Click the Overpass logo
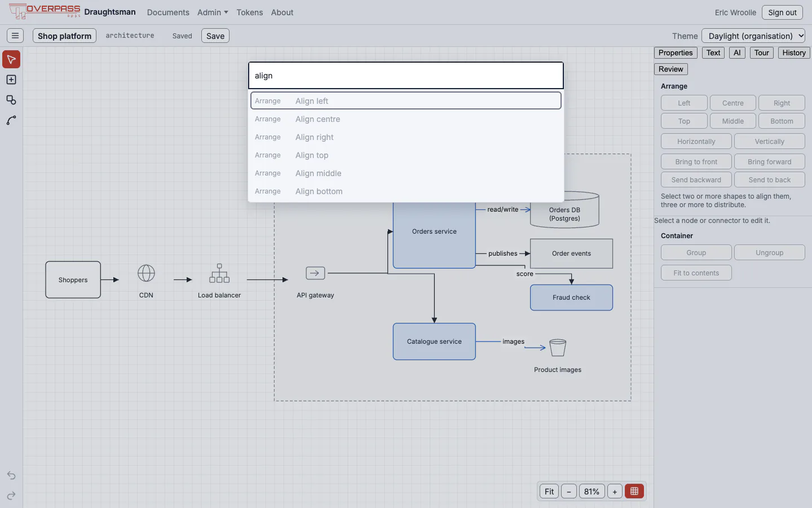 point(45,11)
